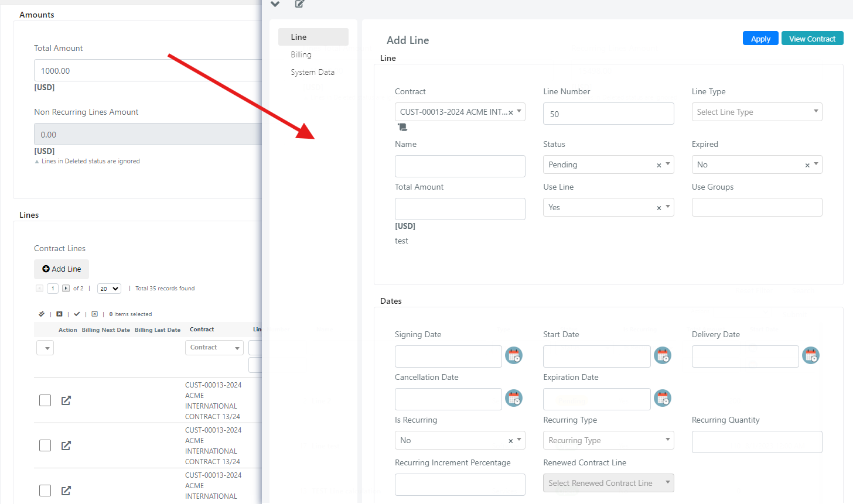Click the Total Amount field in Add Line
The width and height of the screenshot is (853, 504).
[460, 209]
